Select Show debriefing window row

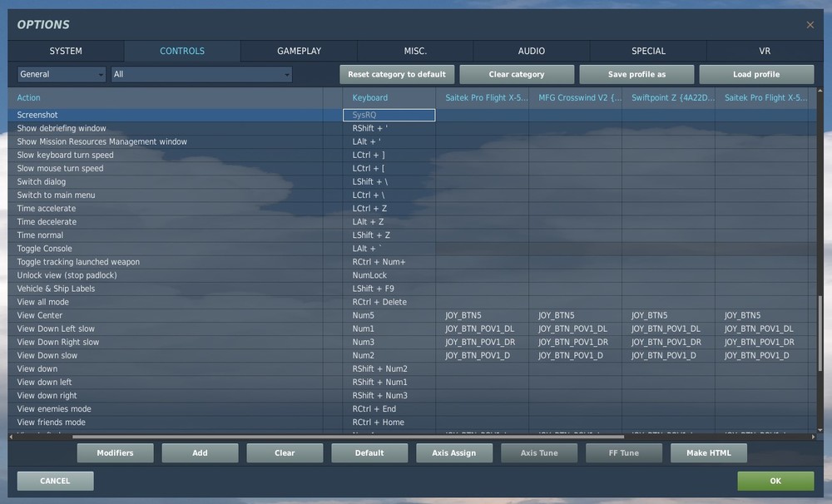click(x=413, y=128)
